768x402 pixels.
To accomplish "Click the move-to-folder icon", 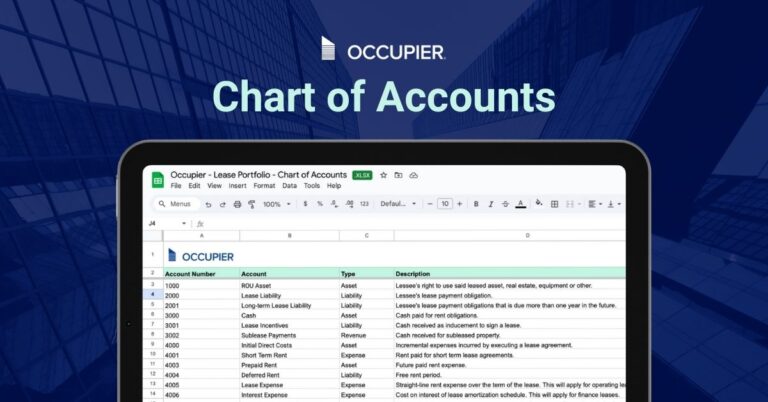I will pos(398,175).
